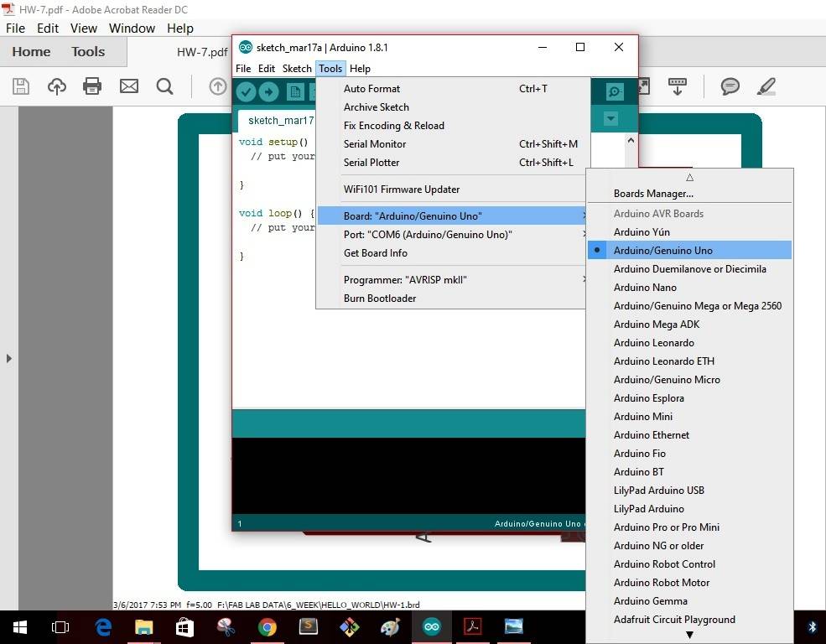Open the Windows Start menu
Screen dimensions: 826x644
pyautogui.click(x=20, y=627)
